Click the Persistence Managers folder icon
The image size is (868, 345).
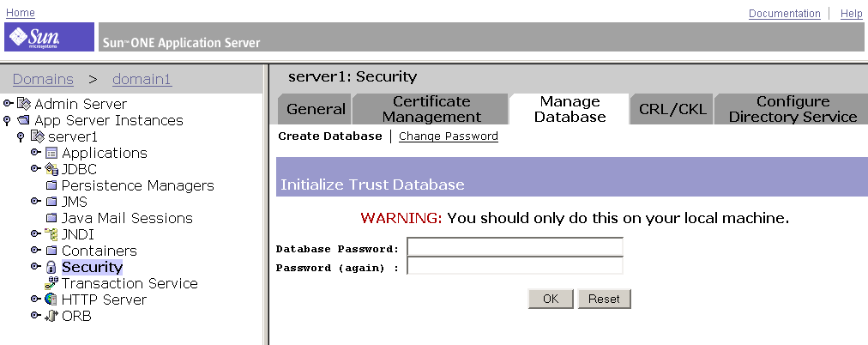pos(51,185)
